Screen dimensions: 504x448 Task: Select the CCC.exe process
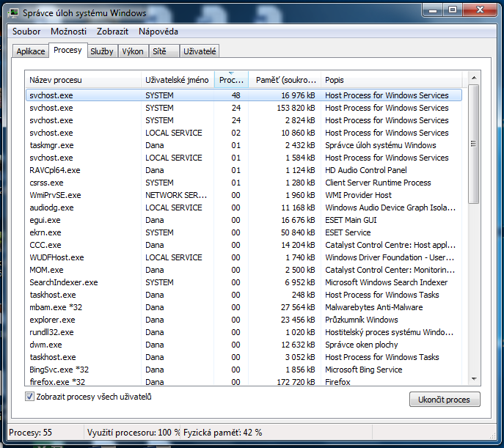(244, 245)
